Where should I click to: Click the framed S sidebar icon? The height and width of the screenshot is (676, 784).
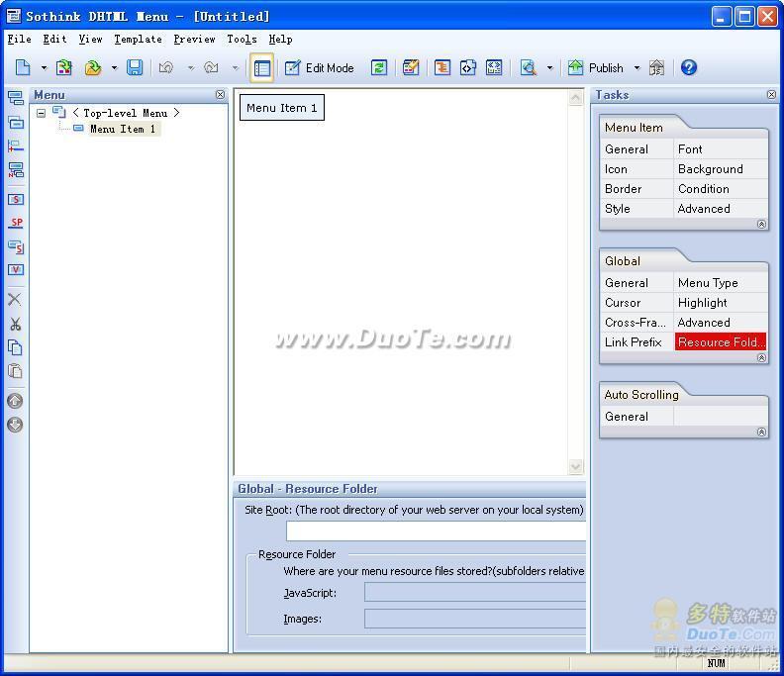[16, 199]
